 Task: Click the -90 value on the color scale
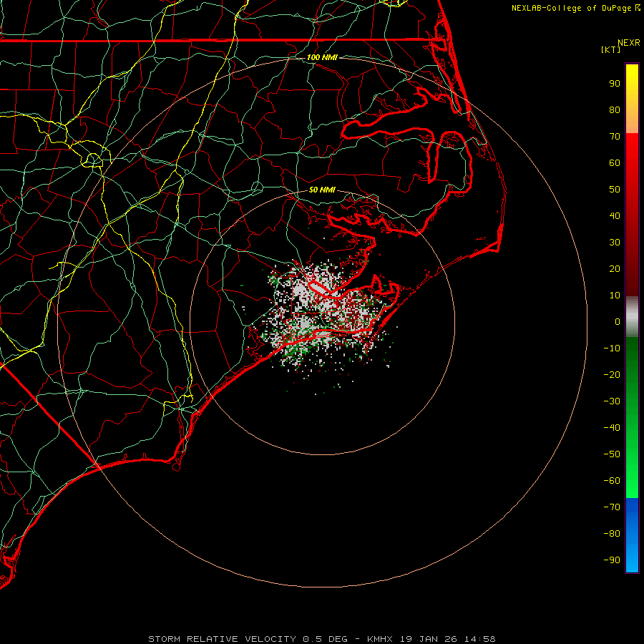[612, 560]
